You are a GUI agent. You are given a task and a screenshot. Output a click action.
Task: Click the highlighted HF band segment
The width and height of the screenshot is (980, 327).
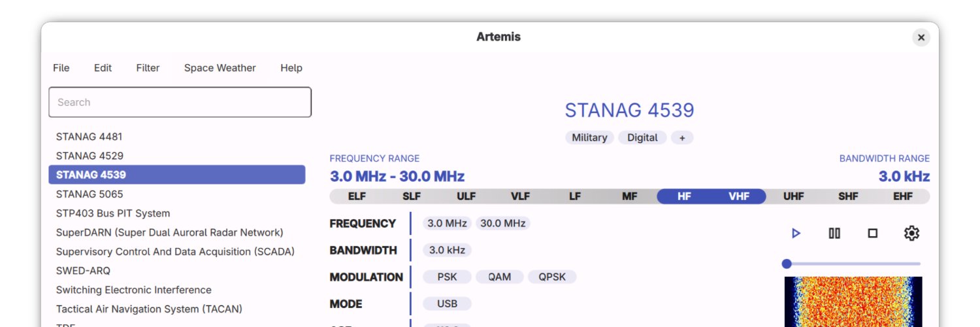click(684, 196)
